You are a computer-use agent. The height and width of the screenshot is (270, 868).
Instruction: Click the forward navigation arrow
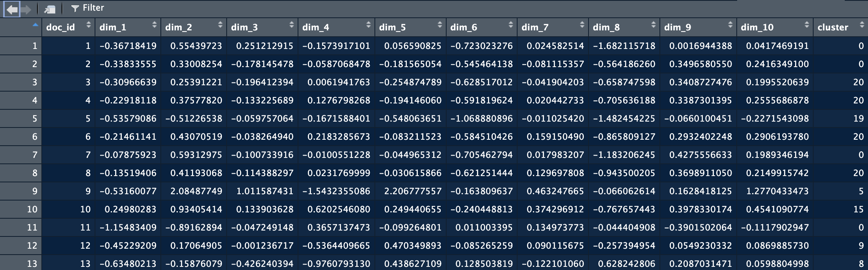(26, 9)
